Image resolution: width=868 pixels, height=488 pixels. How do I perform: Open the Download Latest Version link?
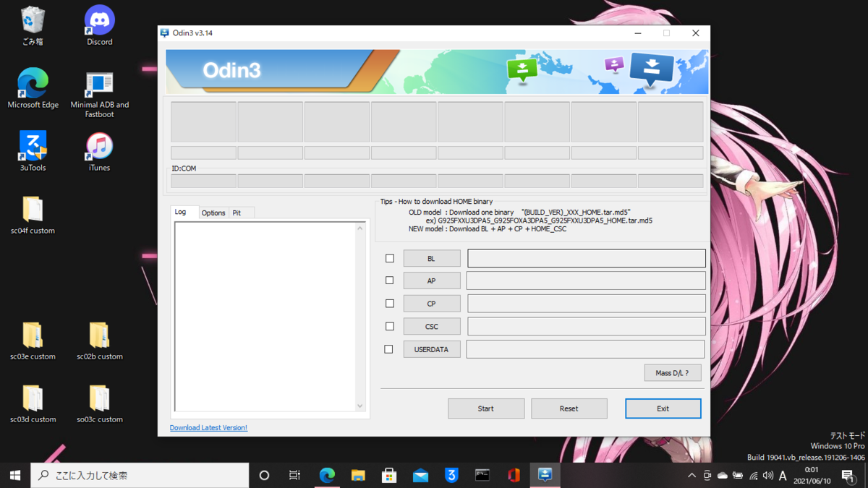coord(208,428)
